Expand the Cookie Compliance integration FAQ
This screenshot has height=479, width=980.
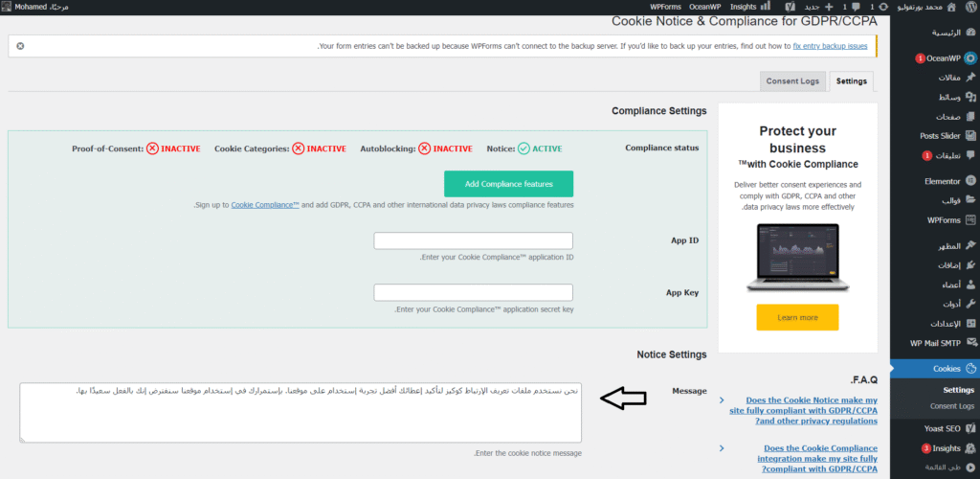point(722,448)
